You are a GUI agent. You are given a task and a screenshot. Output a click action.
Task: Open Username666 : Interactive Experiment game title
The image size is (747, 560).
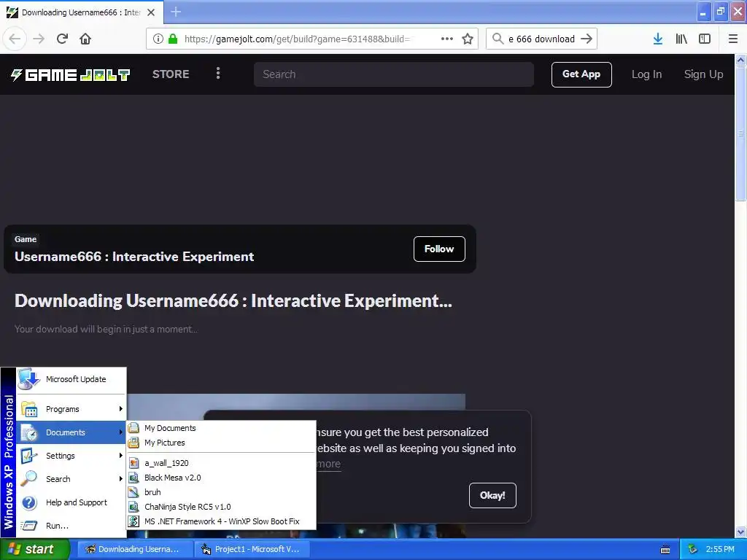(x=134, y=257)
